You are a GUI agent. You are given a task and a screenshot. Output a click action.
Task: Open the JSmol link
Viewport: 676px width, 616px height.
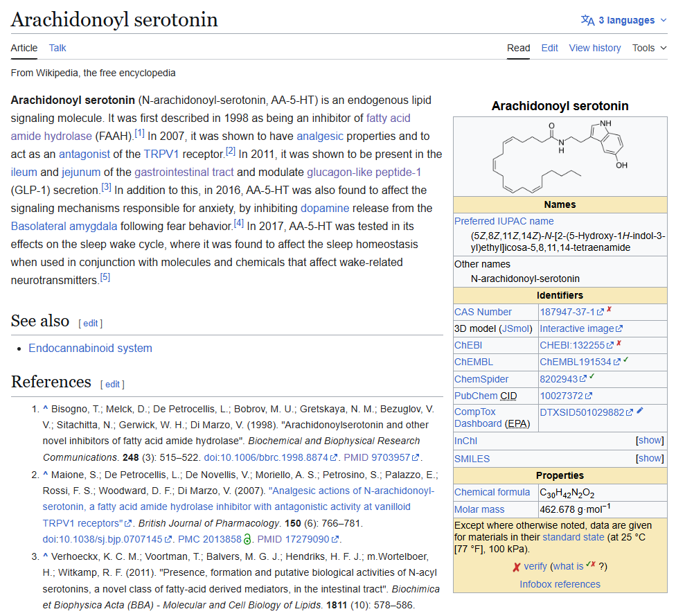click(515, 328)
